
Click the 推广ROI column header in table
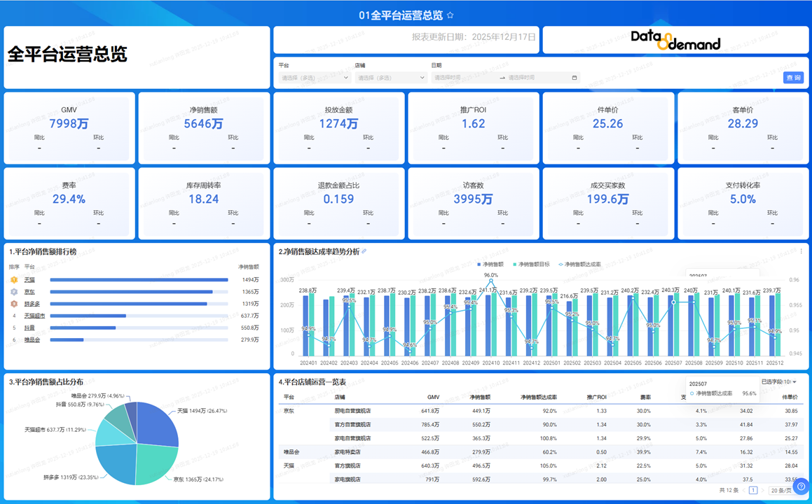tap(596, 398)
